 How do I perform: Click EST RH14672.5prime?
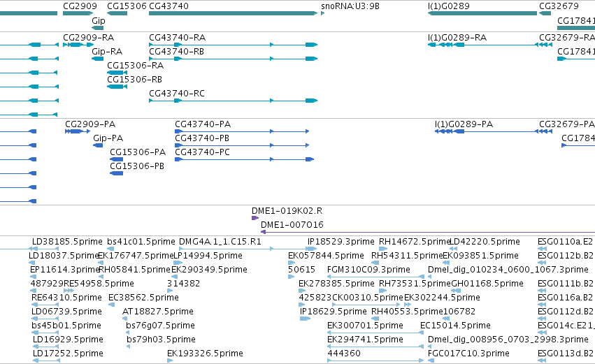pyautogui.click(x=415, y=242)
